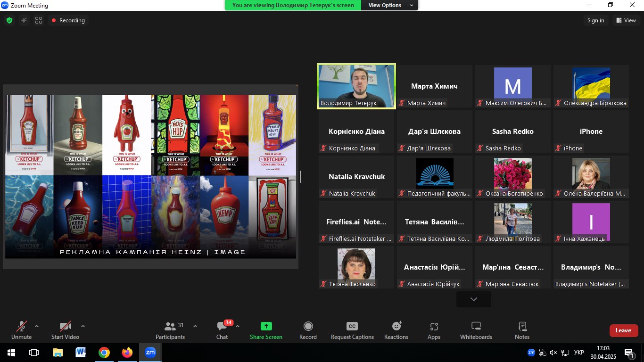Select Тетяна Тесленко's photo tile
The height and width of the screenshot is (362, 644).
click(x=356, y=267)
